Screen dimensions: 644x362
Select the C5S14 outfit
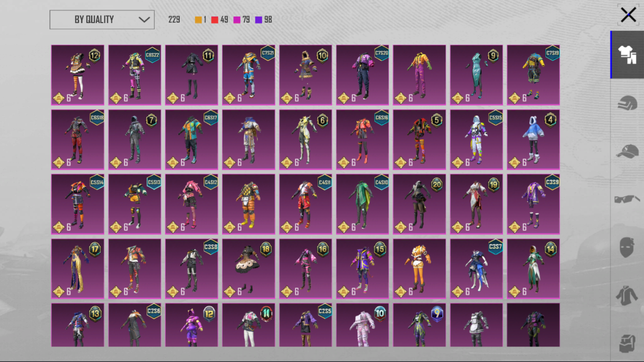tap(77, 204)
